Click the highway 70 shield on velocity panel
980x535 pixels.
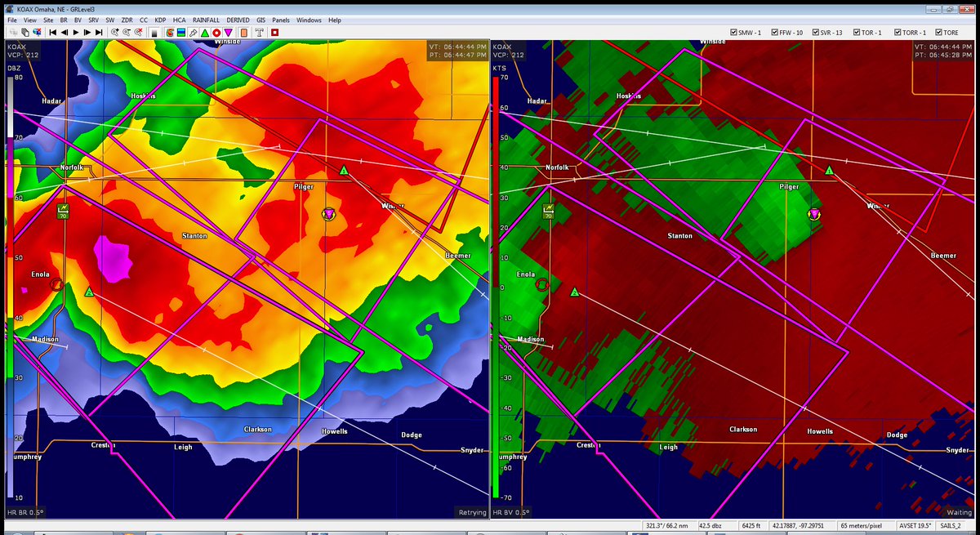pos(548,211)
